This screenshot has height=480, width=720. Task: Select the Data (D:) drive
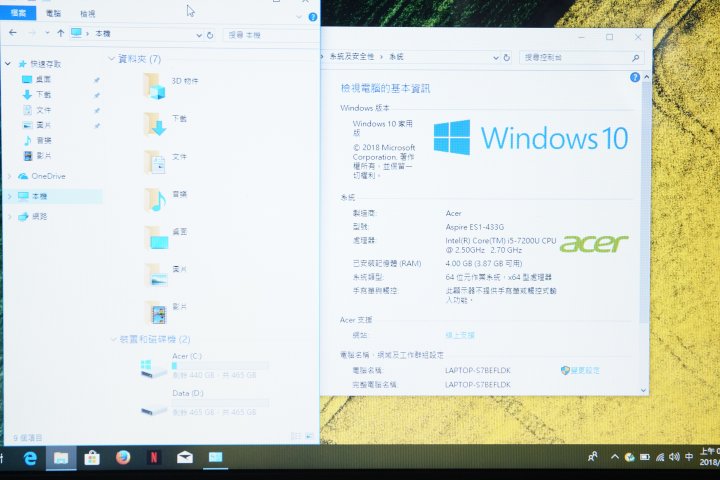tap(204, 403)
